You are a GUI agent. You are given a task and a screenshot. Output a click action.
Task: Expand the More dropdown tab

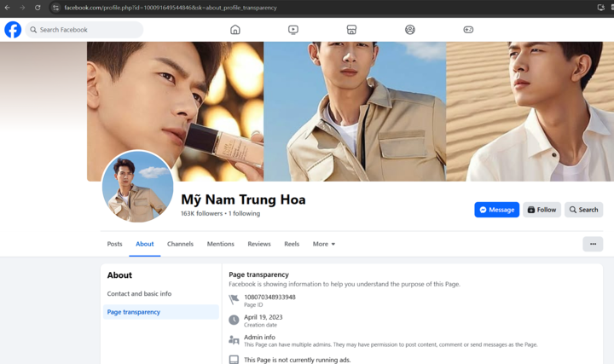pyautogui.click(x=324, y=244)
